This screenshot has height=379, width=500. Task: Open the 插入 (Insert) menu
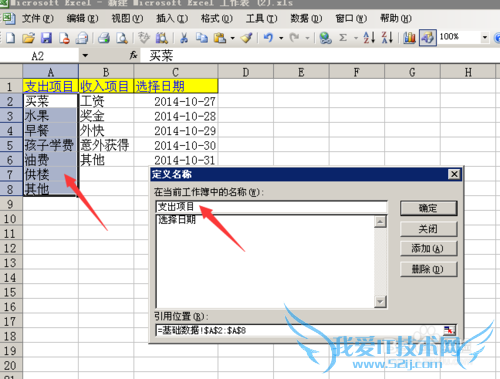tap(172, 18)
